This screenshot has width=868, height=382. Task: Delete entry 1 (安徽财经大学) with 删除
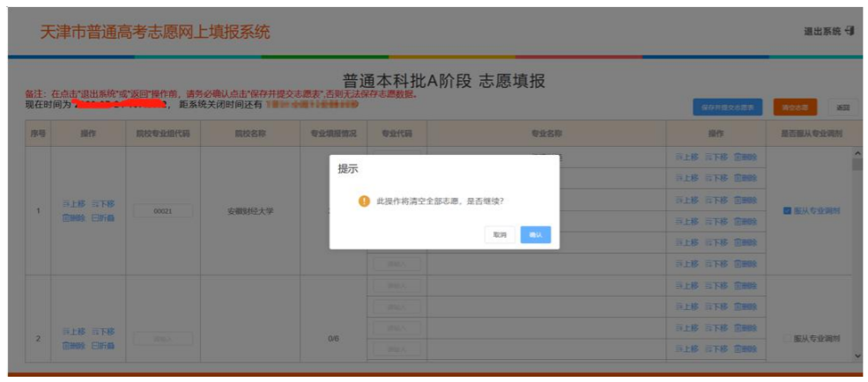(x=74, y=218)
